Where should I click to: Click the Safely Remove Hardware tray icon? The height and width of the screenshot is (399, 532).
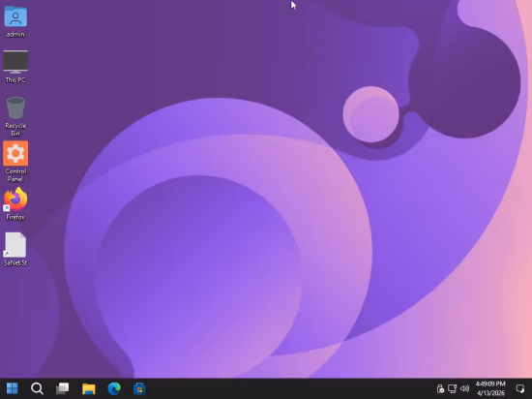[440, 388]
